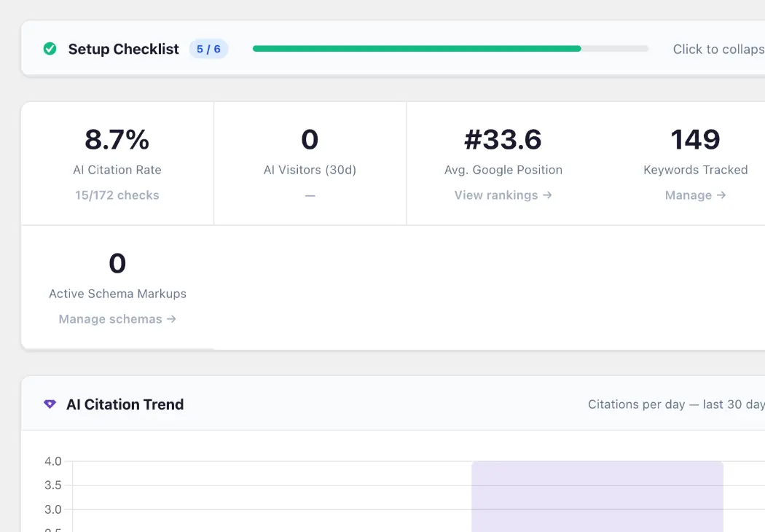Screen dimensions: 765x532
Task: Click the Active Schema Markups label
Action: click(117, 294)
